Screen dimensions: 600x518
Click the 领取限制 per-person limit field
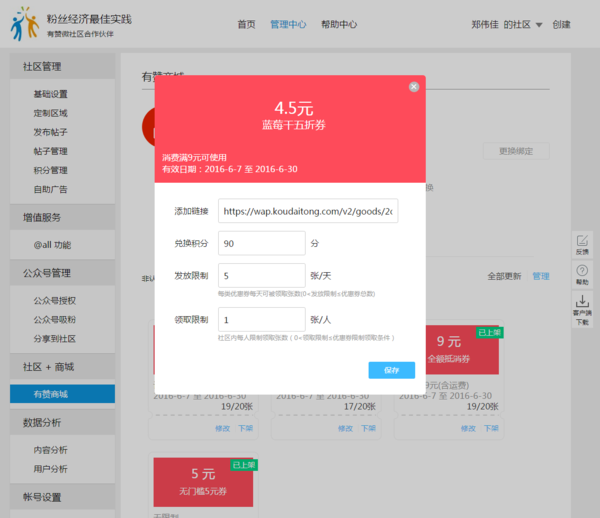tap(262, 319)
